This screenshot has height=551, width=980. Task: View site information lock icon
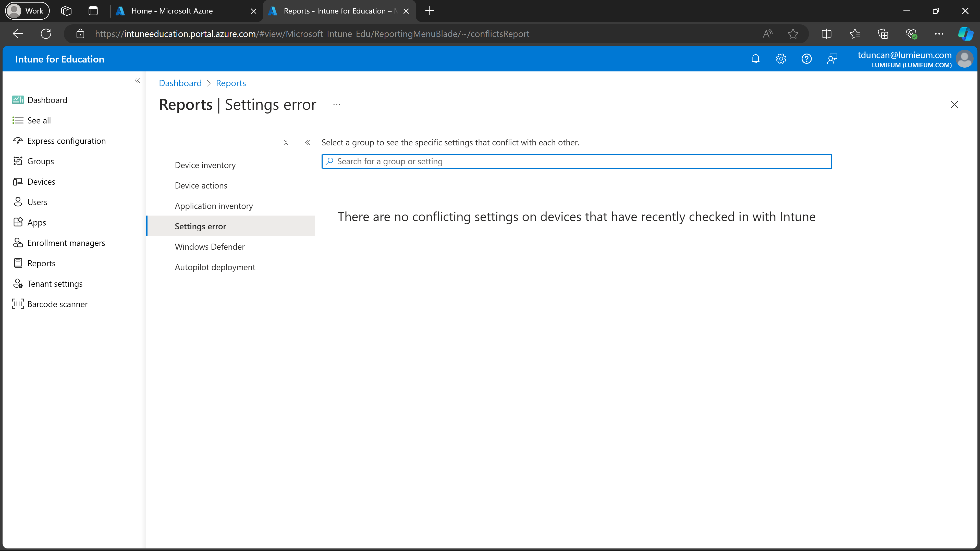pyautogui.click(x=80, y=34)
